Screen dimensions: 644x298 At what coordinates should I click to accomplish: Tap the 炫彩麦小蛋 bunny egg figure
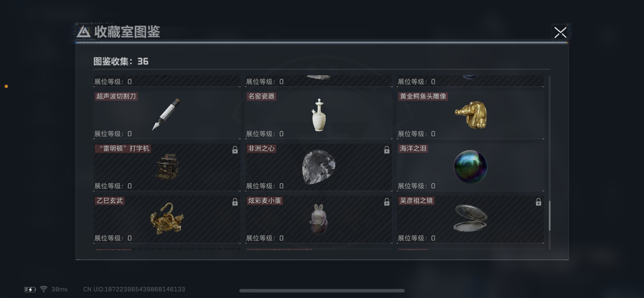318,219
